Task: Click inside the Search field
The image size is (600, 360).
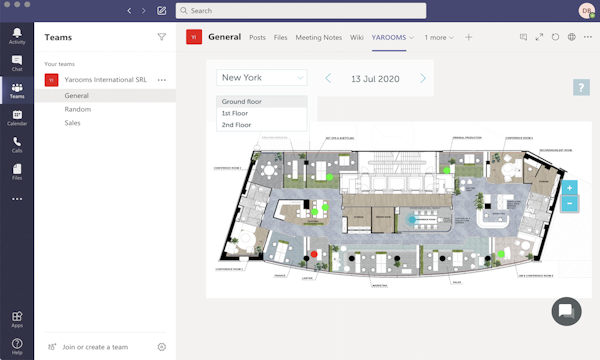Action: (301, 11)
